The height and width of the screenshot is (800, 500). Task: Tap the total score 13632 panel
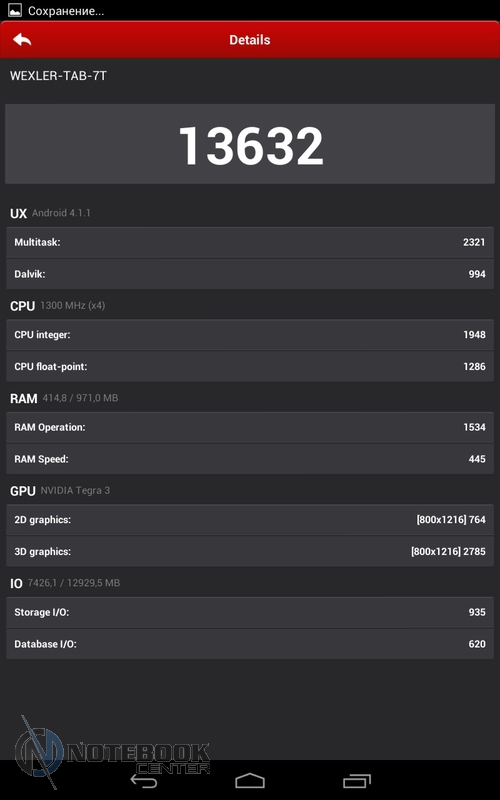[250, 144]
